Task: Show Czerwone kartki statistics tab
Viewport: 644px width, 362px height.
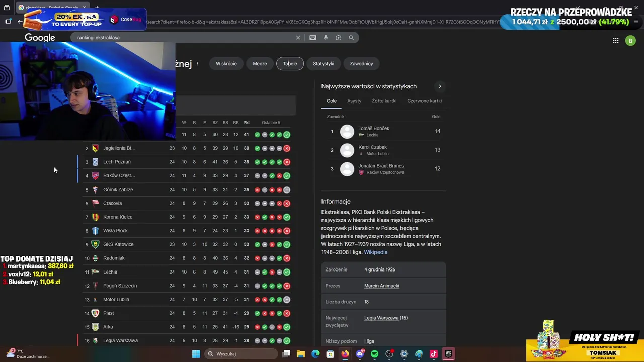Action: tap(425, 101)
